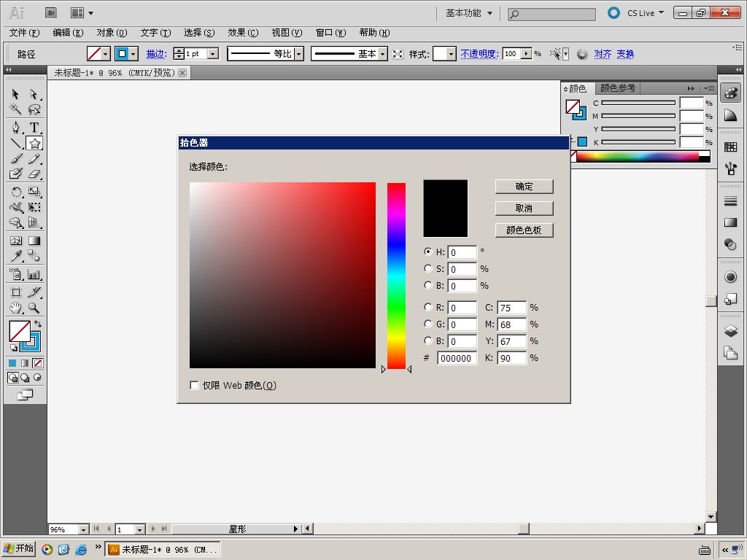Select the Rotate tool
The image size is (747, 560).
tap(15, 192)
